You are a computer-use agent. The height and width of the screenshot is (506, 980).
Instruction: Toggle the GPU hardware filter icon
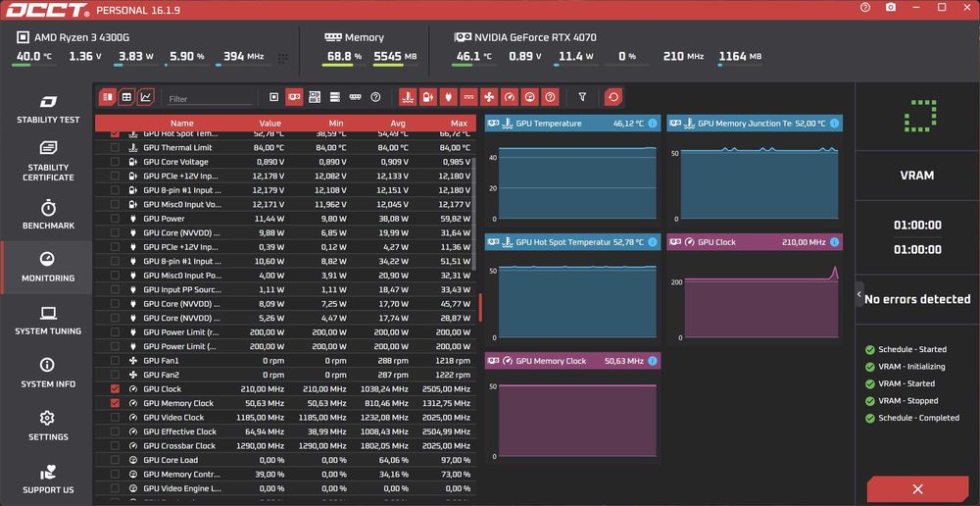click(x=294, y=97)
